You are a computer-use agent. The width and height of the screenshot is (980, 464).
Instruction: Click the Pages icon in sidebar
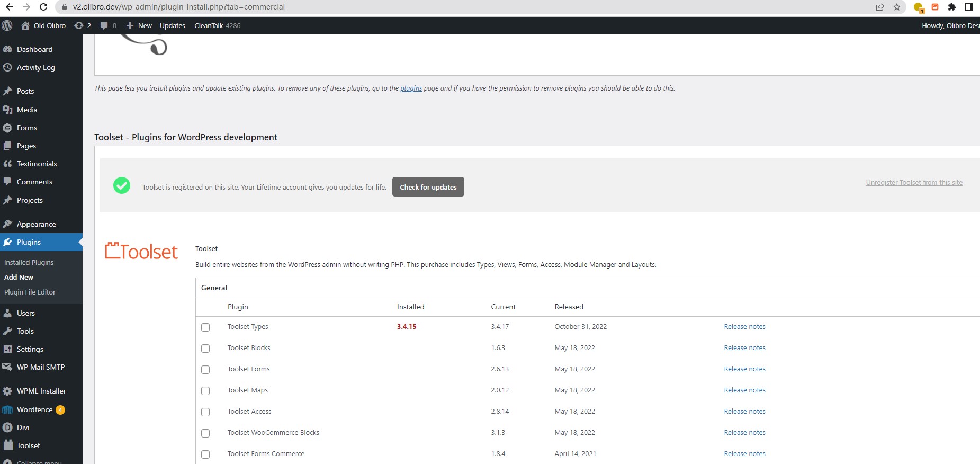point(7,146)
